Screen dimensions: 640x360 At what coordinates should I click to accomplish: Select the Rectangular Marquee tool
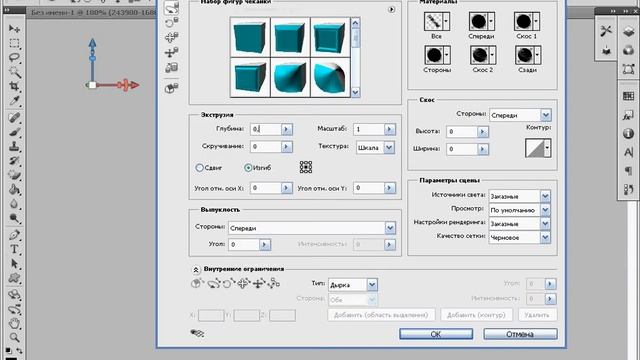[x=14, y=43]
